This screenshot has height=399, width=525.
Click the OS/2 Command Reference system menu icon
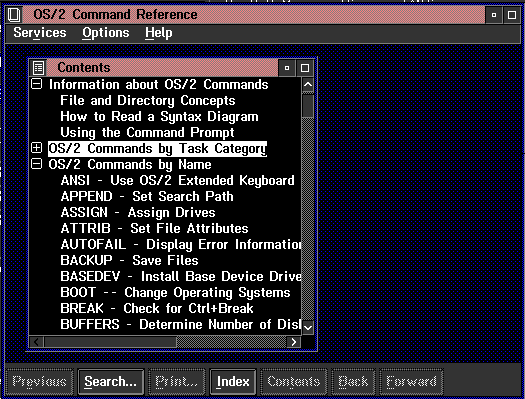[x=14, y=15]
